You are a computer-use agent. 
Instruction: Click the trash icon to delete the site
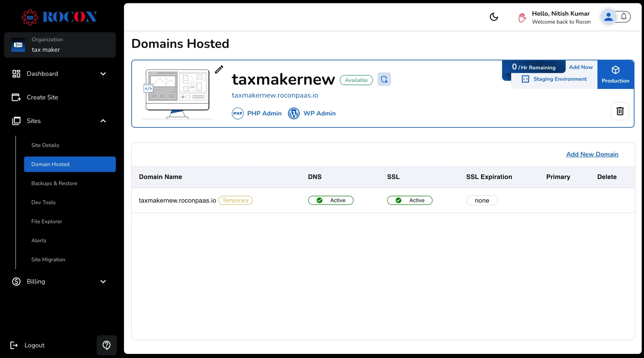pos(620,111)
